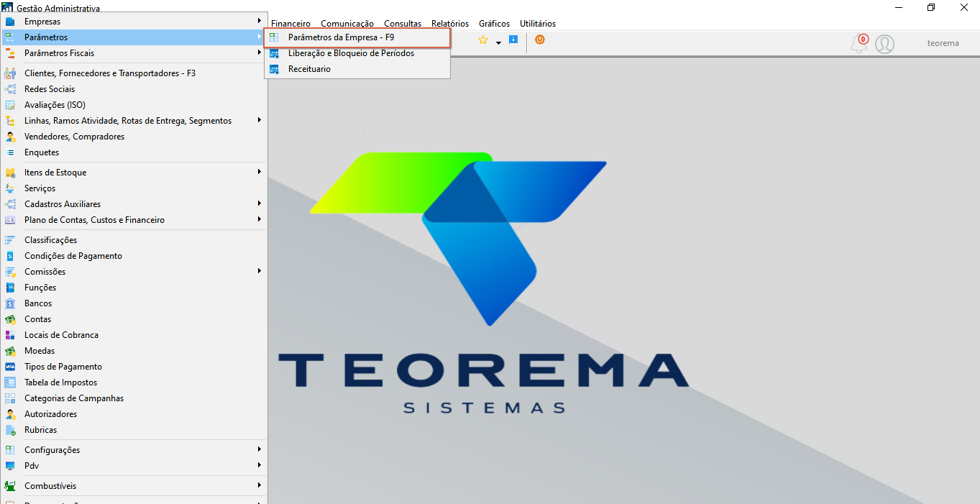Click the Empresas menu icon
Image resolution: width=980 pixels, height=504 pixels.
[x=10, y=22]
